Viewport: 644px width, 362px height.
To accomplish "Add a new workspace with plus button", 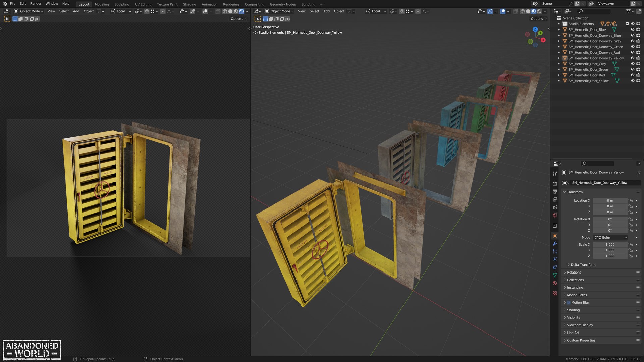I will [321, 4].
